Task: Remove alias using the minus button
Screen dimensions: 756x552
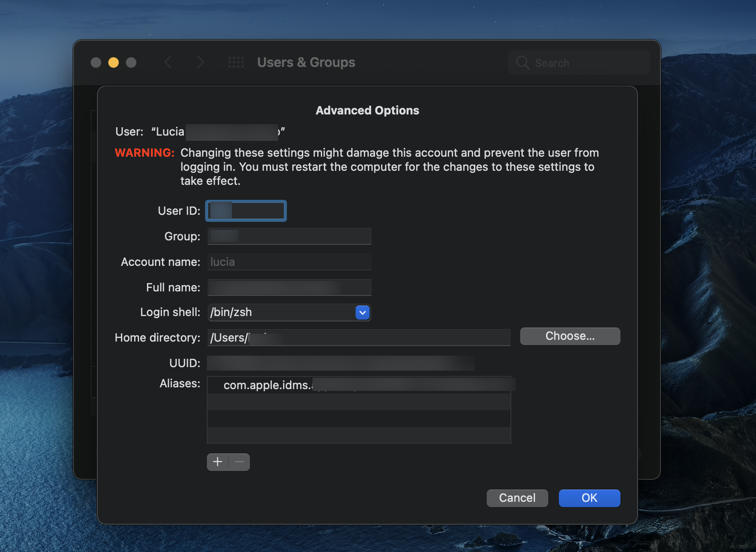Action: coord(239,462)
